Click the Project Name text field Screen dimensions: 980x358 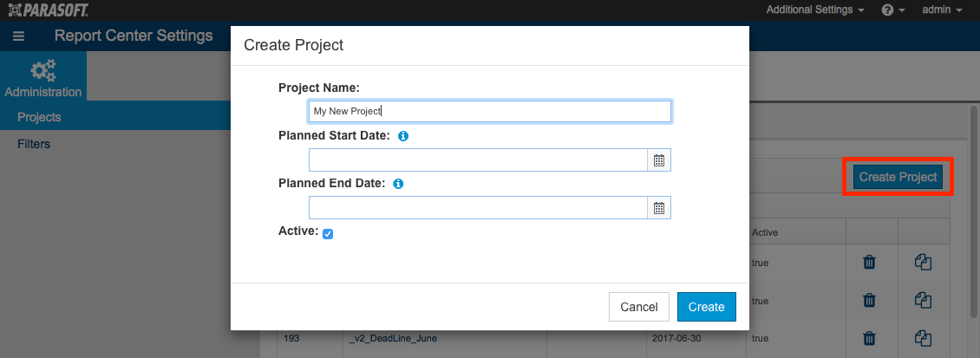click(x=490, y=111)
